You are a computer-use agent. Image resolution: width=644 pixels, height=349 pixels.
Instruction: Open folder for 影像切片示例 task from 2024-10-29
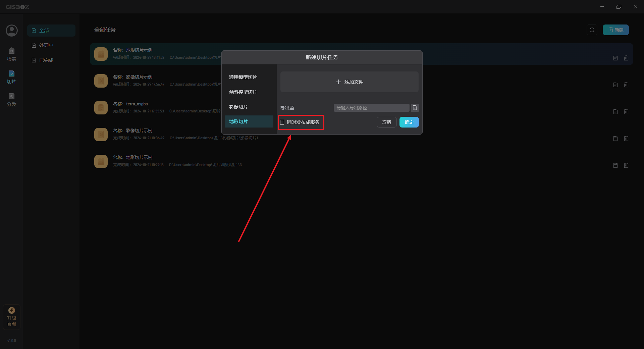coord(615,85)
